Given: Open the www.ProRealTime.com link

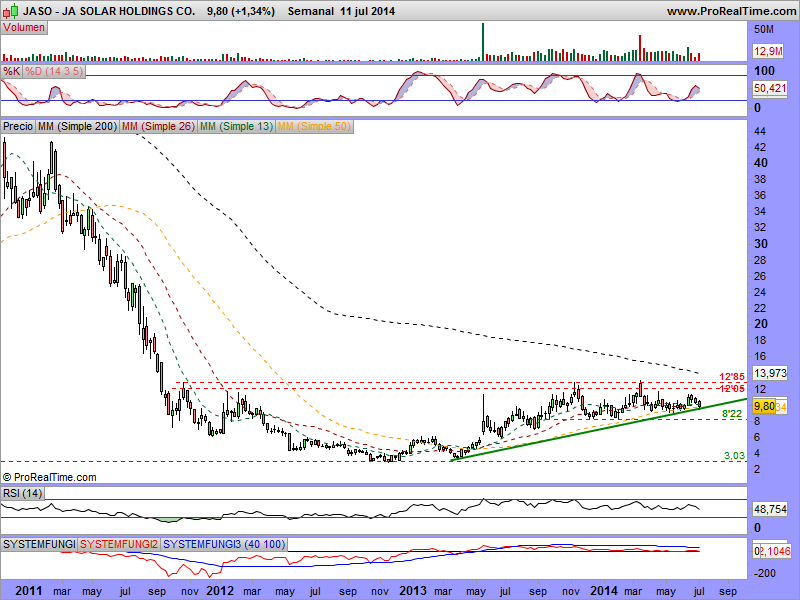Looking at the screenshot, I should click(x=732, y=11).
